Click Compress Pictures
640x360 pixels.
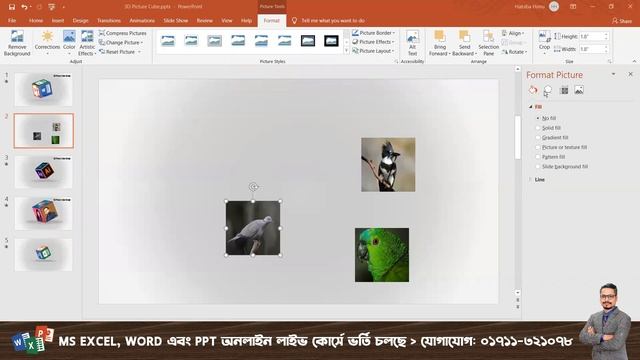[123, 33]
